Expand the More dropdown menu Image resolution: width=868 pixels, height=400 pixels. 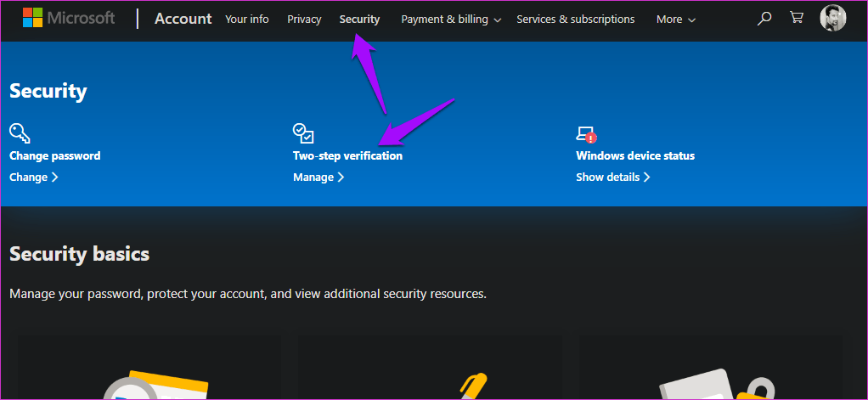676,20
